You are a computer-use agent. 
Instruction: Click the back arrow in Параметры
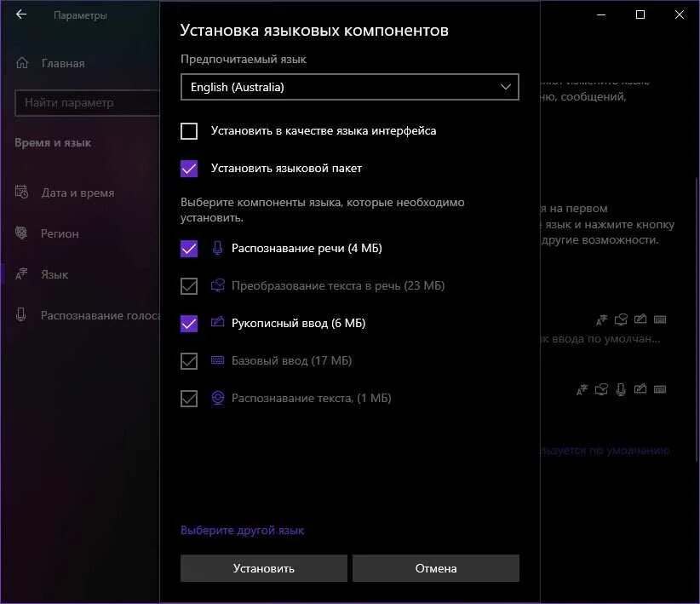point(21,14)
